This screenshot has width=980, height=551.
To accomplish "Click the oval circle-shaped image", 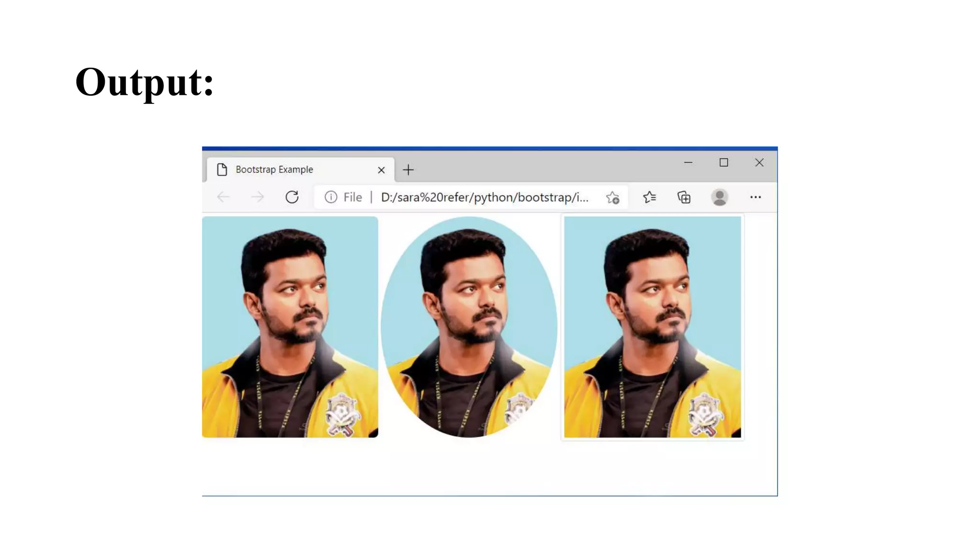I will pos(469,327).
